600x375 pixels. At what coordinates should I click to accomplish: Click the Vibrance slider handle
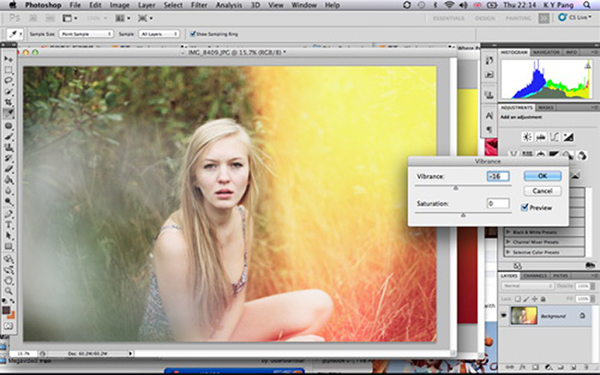click(456, 188)
